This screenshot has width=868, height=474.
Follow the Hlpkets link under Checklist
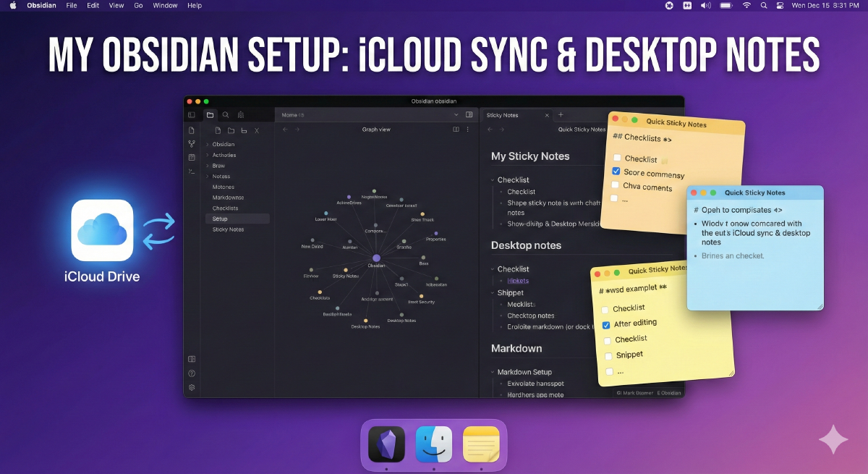[519, 281]
